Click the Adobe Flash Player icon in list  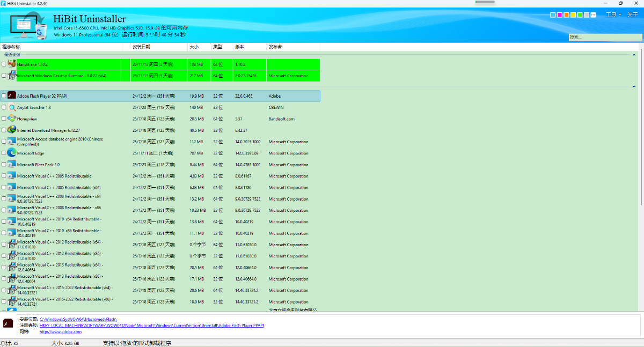click(12, 96)
